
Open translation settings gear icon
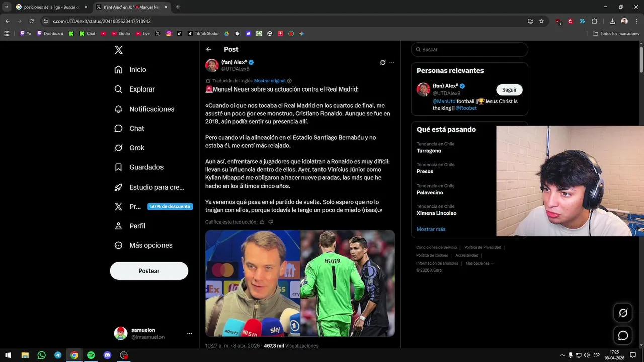pyautogui.click(x=289, y=81)
